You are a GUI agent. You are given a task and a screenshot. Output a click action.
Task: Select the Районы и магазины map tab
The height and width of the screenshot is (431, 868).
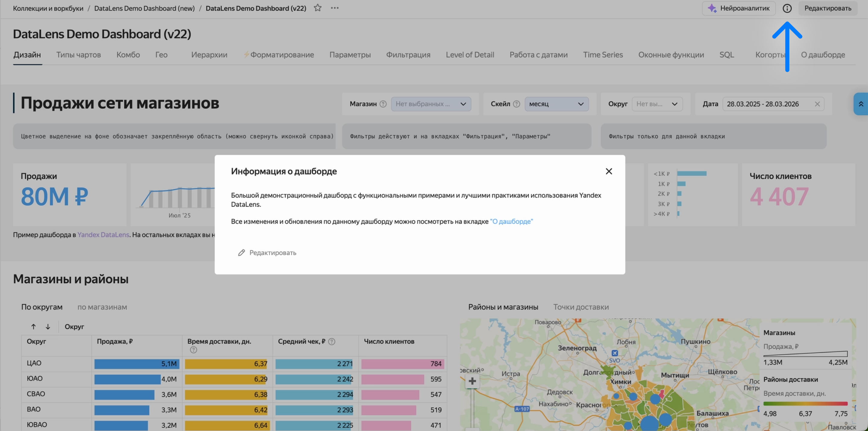pyautogui.click(x=503, y=307)
